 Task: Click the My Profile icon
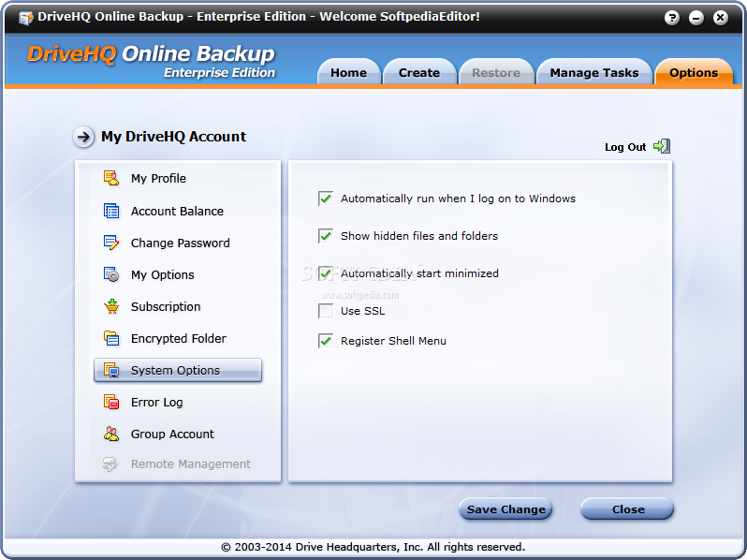pyautogui.click(x=111, y=178)
